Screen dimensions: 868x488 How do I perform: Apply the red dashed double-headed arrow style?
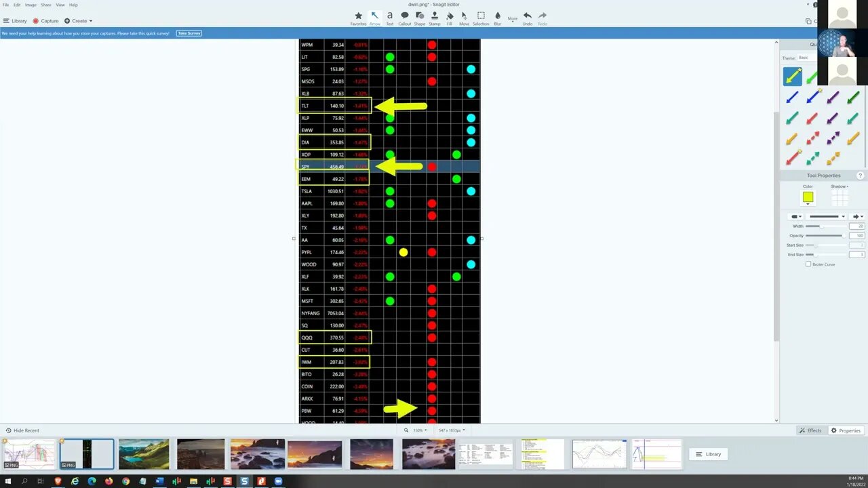point(812,138)
